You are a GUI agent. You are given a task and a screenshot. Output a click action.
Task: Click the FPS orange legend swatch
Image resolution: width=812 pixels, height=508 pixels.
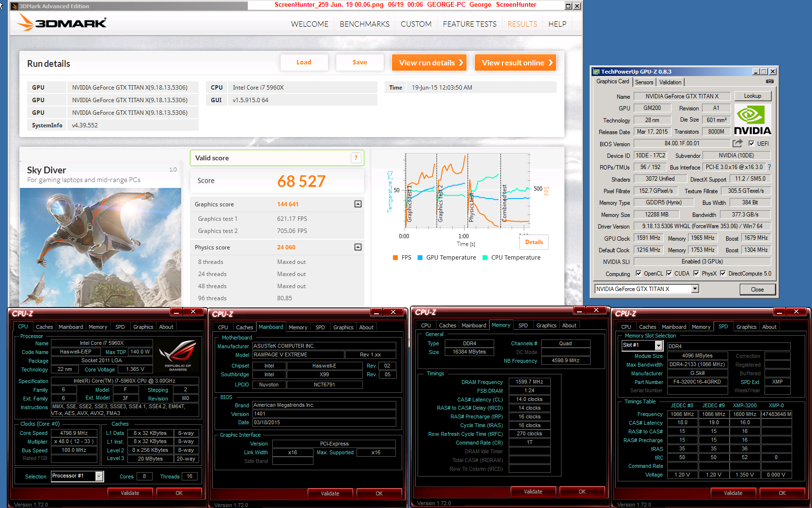(395, 258)
